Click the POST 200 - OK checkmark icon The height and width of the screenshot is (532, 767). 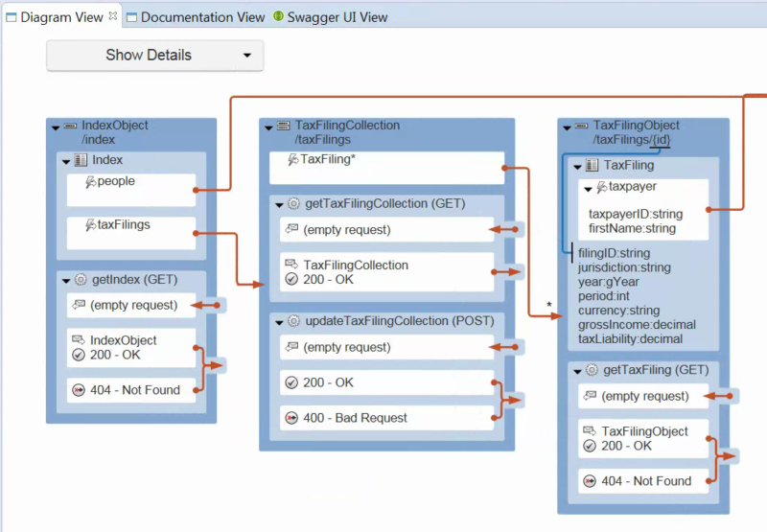291,382
